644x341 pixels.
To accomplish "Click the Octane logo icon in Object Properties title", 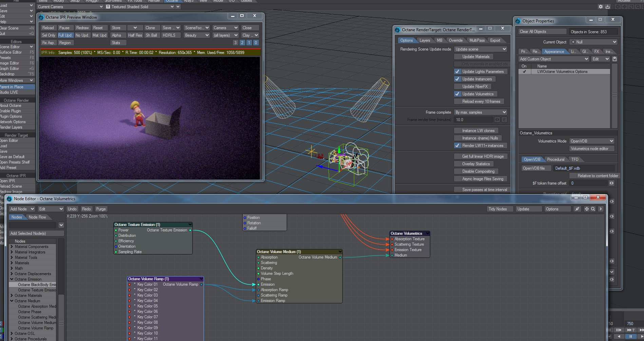I will (518, 21).
